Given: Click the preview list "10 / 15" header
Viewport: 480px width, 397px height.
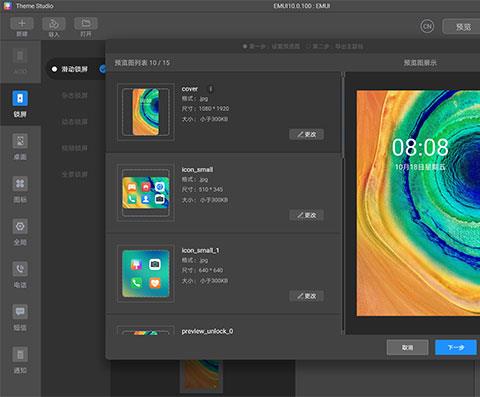Looking at the screenshot, I should point(159,63).
